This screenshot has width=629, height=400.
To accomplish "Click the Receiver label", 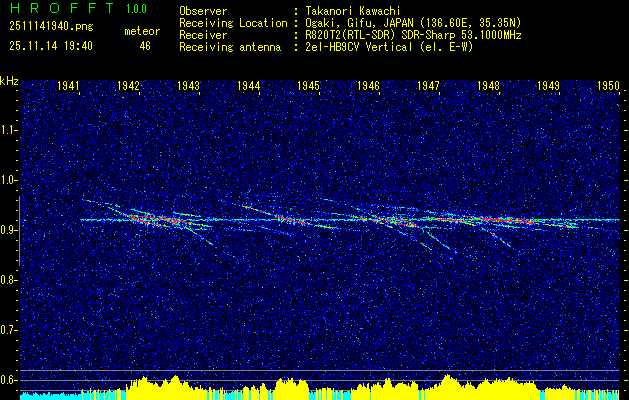I will click(x=203, y=35).
